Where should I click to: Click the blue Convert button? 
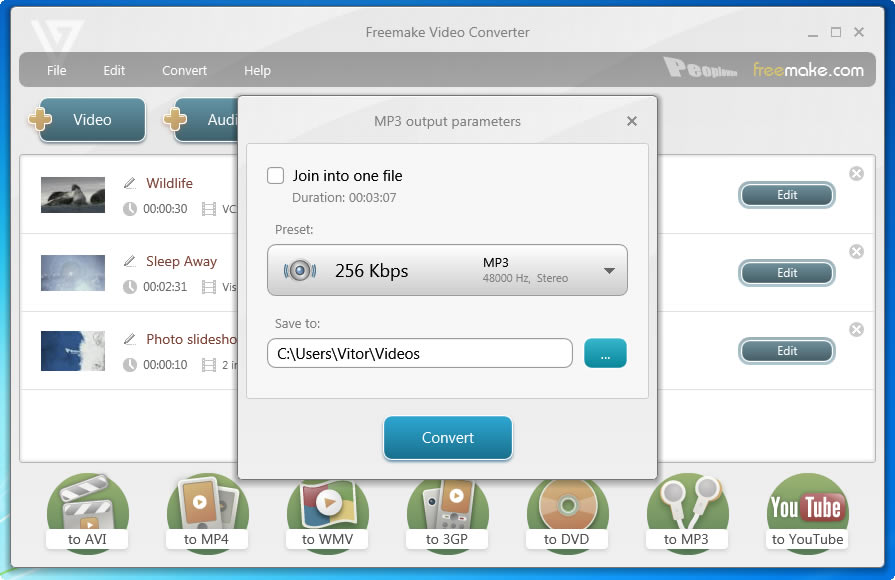tap(448, 438)
